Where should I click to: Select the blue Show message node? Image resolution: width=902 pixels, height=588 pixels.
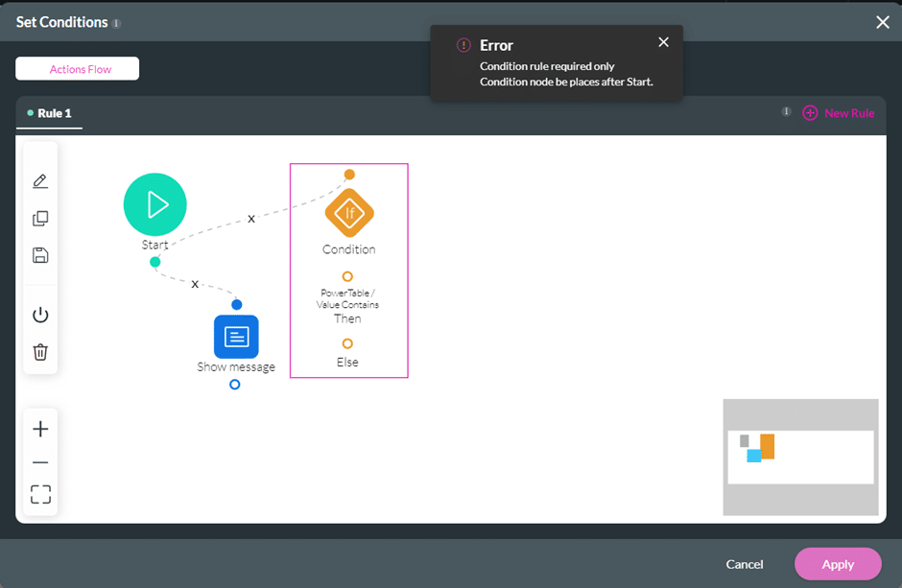(x=236, y=337)
